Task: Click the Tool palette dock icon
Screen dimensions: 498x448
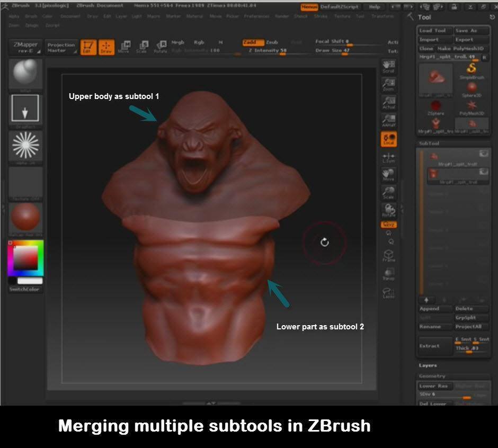Action: click(492, 17)
